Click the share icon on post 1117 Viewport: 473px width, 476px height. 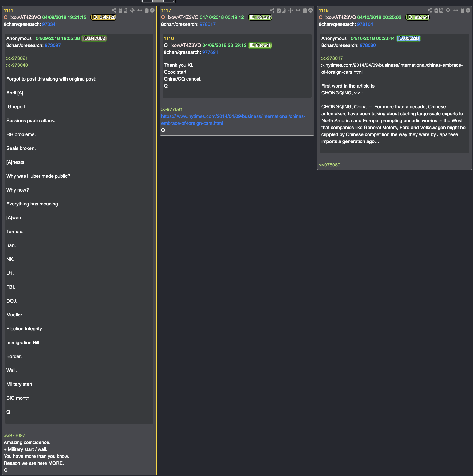272,10
